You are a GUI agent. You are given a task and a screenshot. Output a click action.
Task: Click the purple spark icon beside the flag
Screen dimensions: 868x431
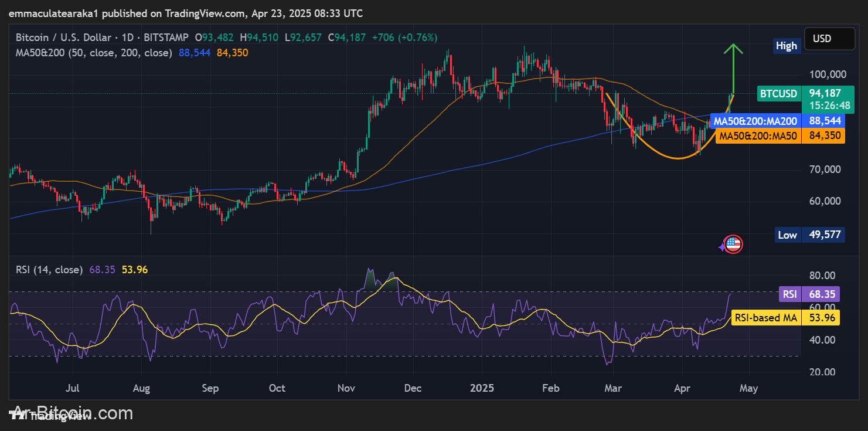click(722, 247)
